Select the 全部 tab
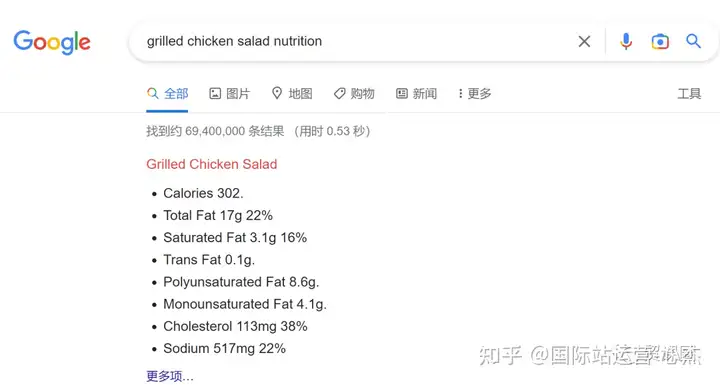 click(x=168, y=94)
